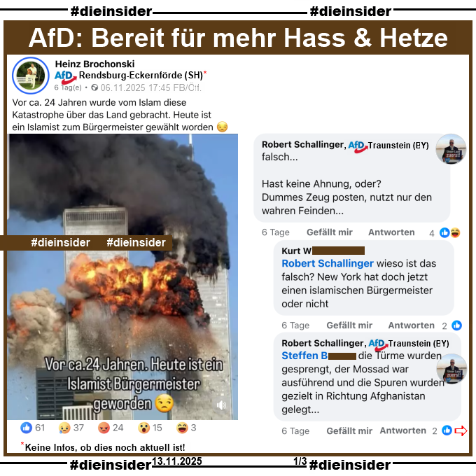Click reaction icons beside count 4
The width and height of the screenshot is (476, 476).
click(x=450, y=233)
